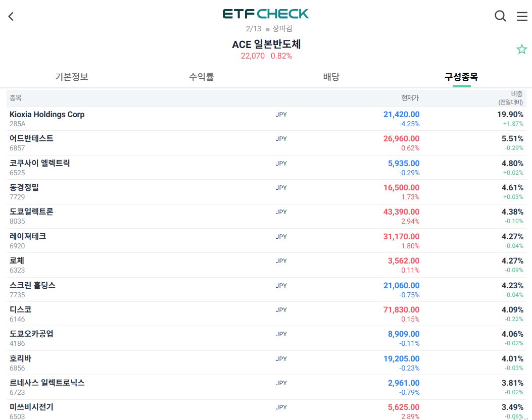Click the 4.80% weight value
This screenshot has width=532, height=420.
click(512, 164)
